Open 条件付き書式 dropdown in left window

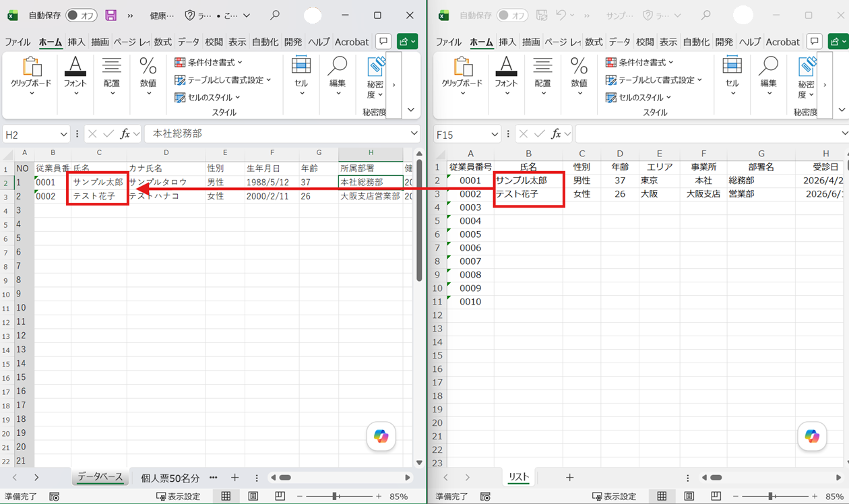point(209,62)
